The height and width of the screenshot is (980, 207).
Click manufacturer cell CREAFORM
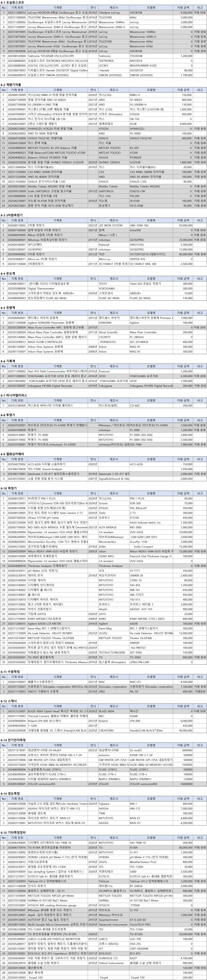114,730
